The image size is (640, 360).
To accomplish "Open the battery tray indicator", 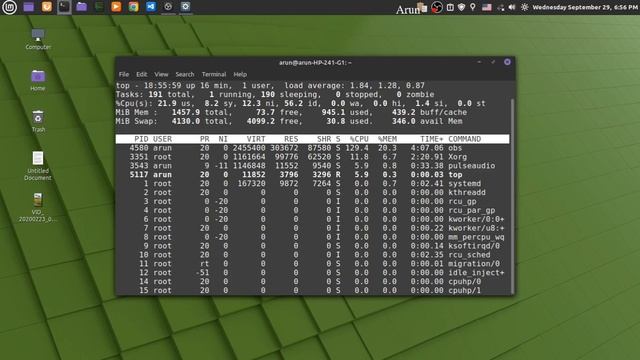I will point(450,7).
